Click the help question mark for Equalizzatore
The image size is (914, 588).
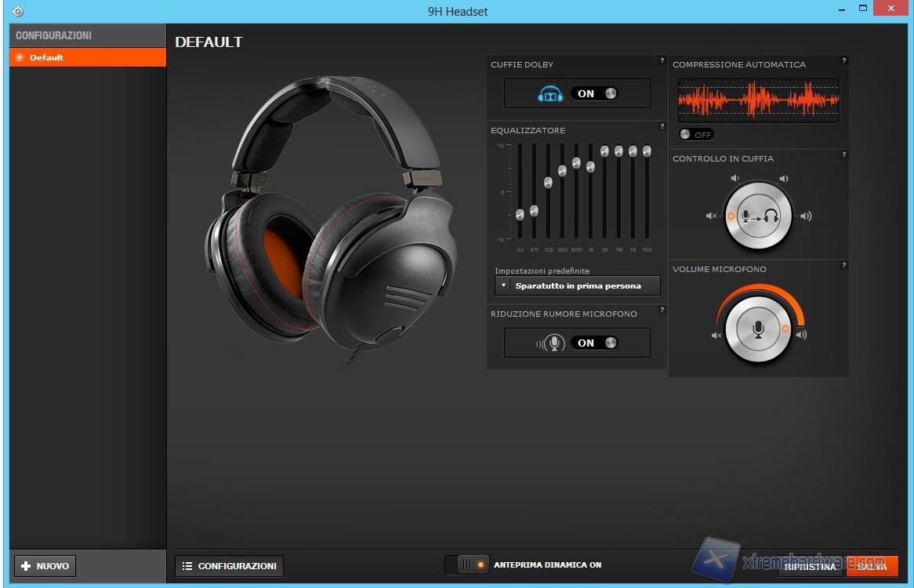point(662,126)
